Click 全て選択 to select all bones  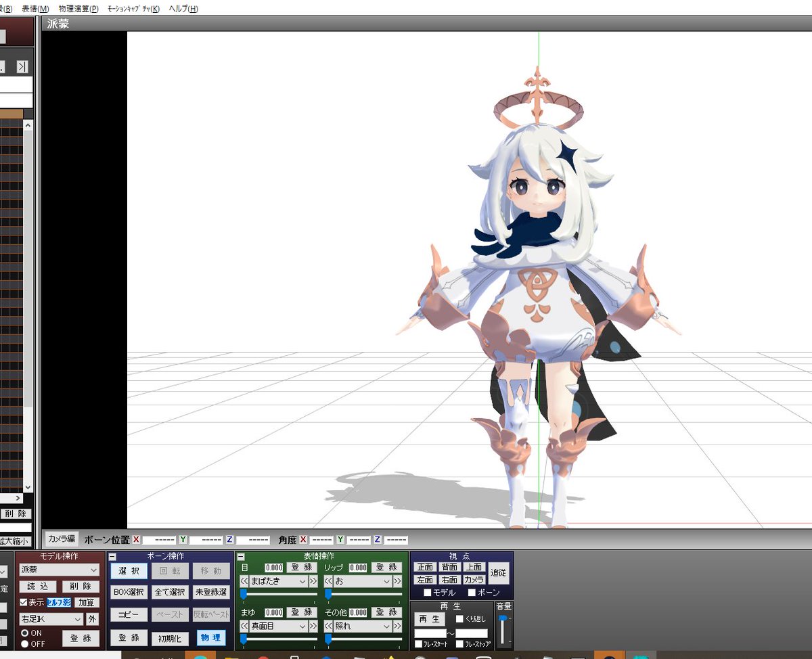point(170,593)
